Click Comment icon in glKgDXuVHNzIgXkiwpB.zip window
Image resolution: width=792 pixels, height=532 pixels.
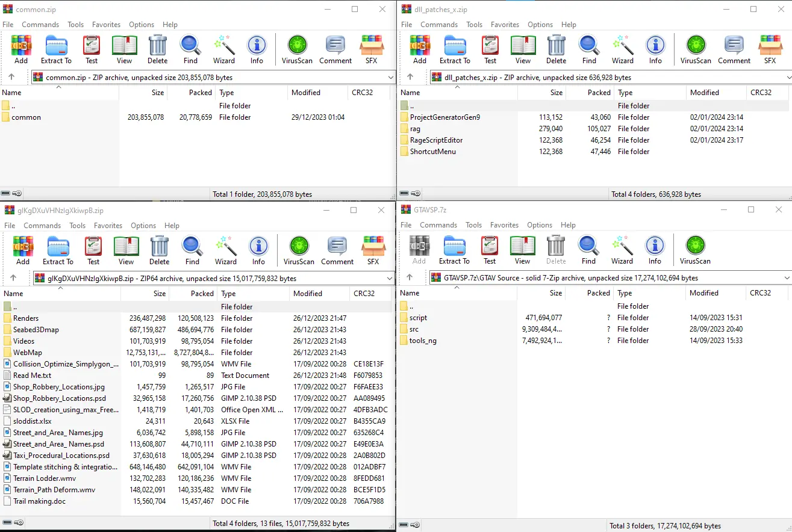(337, 250)
